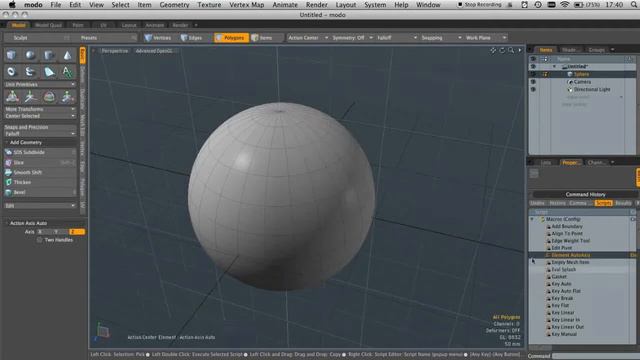Select the Torus primitive tool icon
This screenshot has height=360, width=640.
tap(11, 72)
